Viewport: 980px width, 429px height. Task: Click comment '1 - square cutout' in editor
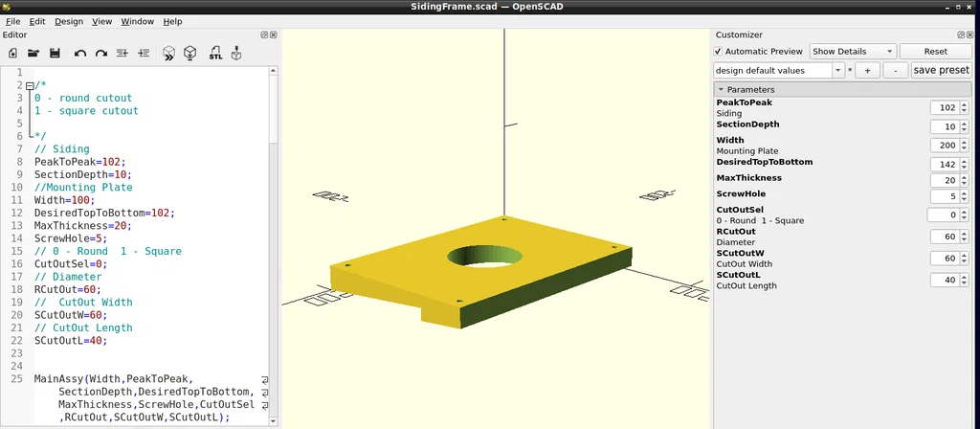(86, 111)
